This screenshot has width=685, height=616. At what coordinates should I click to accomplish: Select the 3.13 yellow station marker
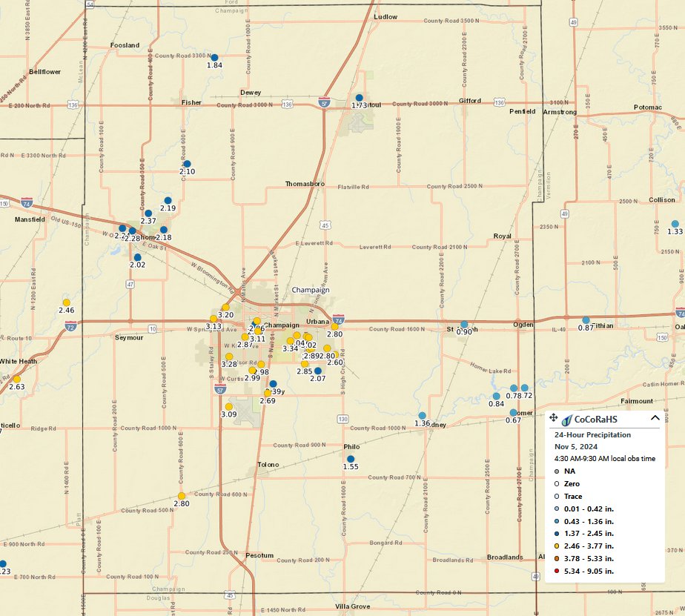(x=214, y=319)
